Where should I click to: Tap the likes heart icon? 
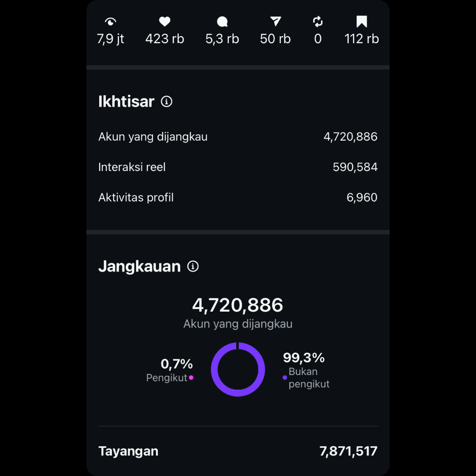164,22
